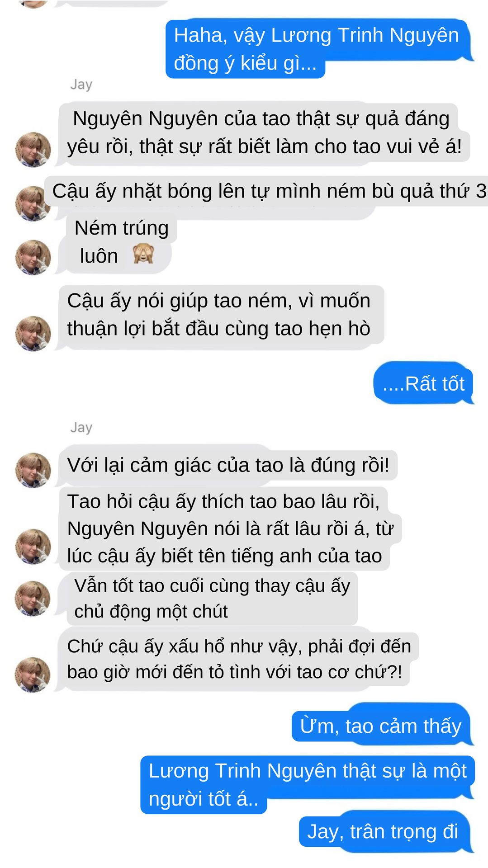The width and height of the screenshot is (488, 868).
Task: Select "Cậu ấy nói giúp tao ném" gray bubble
Action: [x=221, y=317]
